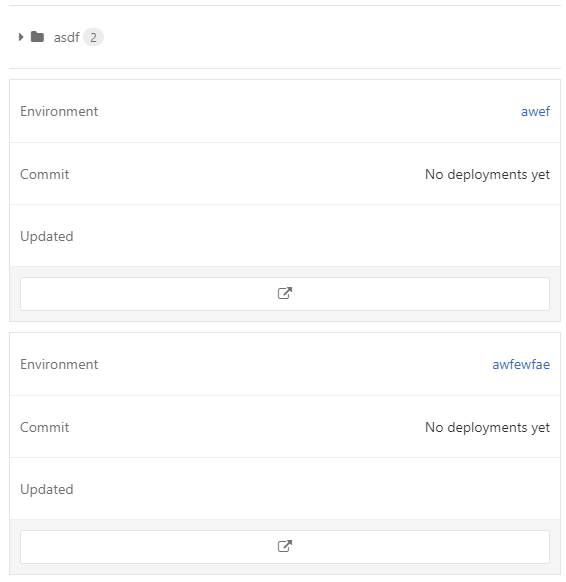The image size is (566, 582).
Task: Click No deployments yet in awef card
Action: 487,174
